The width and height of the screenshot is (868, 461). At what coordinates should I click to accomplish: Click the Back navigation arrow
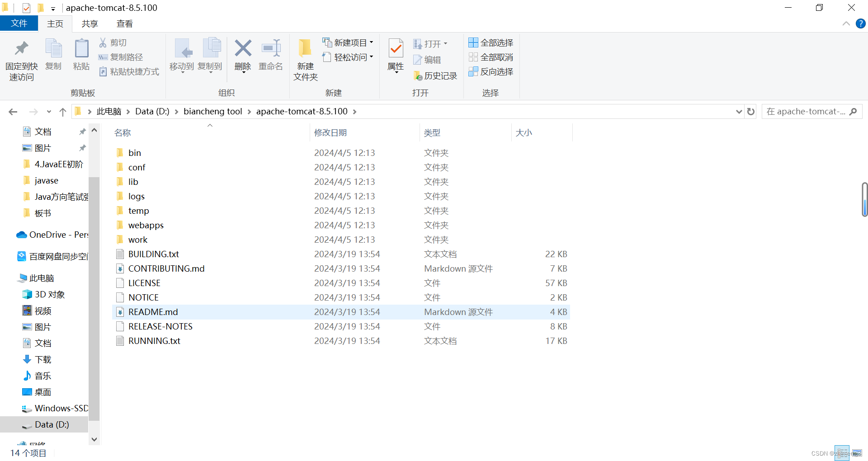click(13, 112)
